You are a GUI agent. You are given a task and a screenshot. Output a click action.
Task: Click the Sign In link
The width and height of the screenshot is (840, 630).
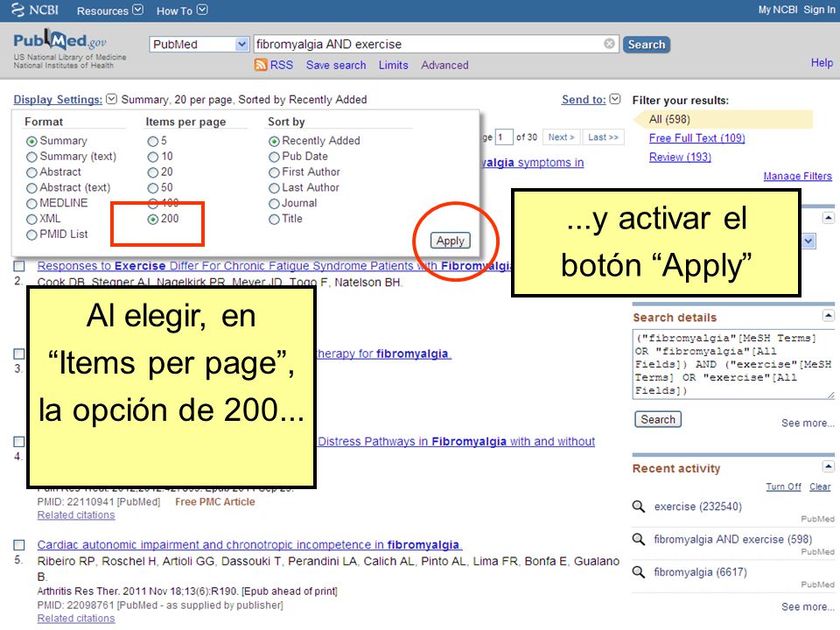819,10
